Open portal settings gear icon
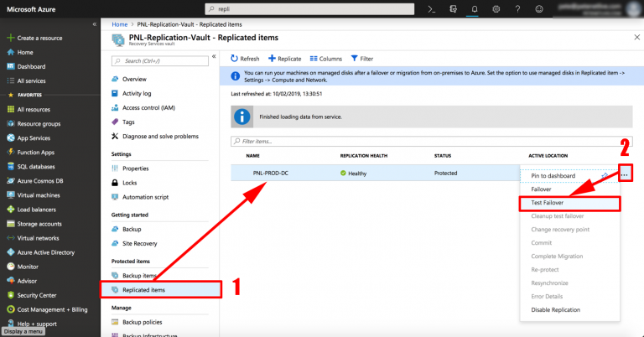Viewport: 644px width, 337px height. coord(496,9)
